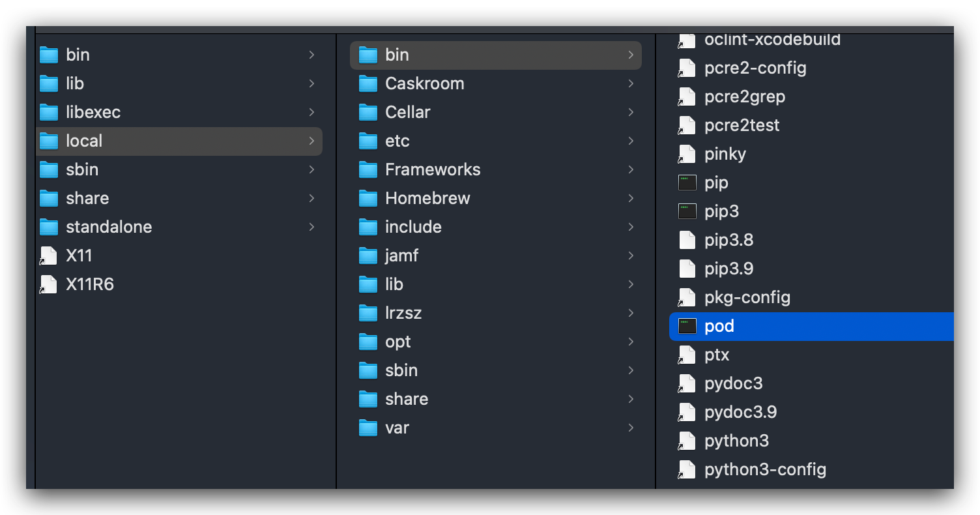Click the pydoc3.9 alias icon
The image size is (980, 515).
click(687, 412)
